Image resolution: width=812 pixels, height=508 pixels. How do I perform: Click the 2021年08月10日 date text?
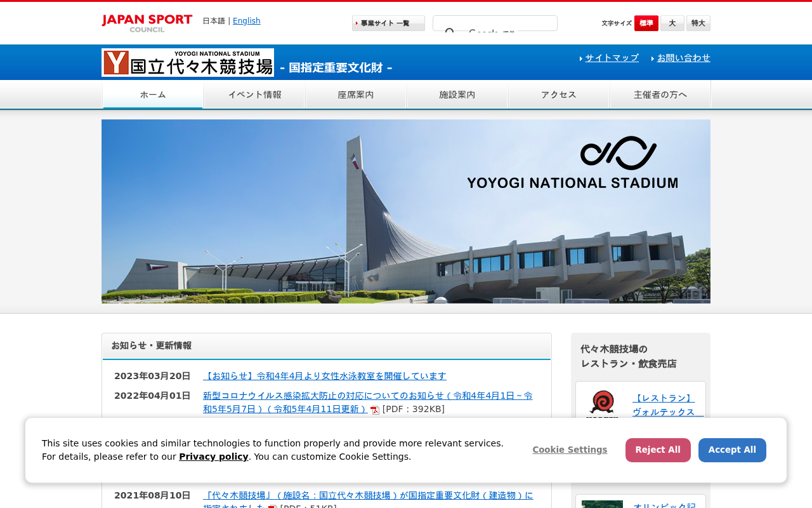pos(152,495)
